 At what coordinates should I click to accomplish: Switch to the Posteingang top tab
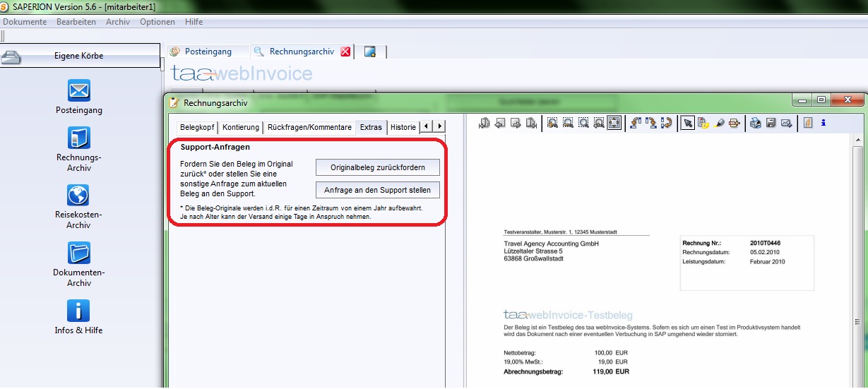(208, 52)
